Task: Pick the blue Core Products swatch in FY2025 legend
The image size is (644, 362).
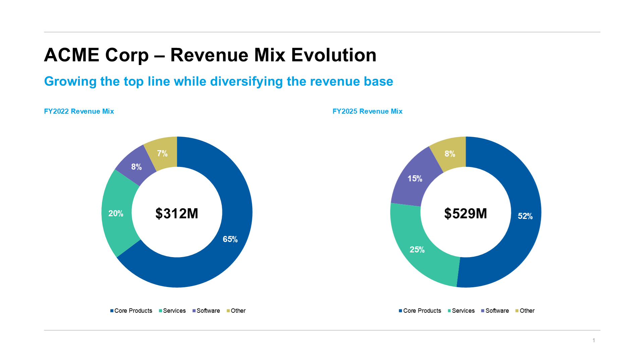Action: pos(400,311)
